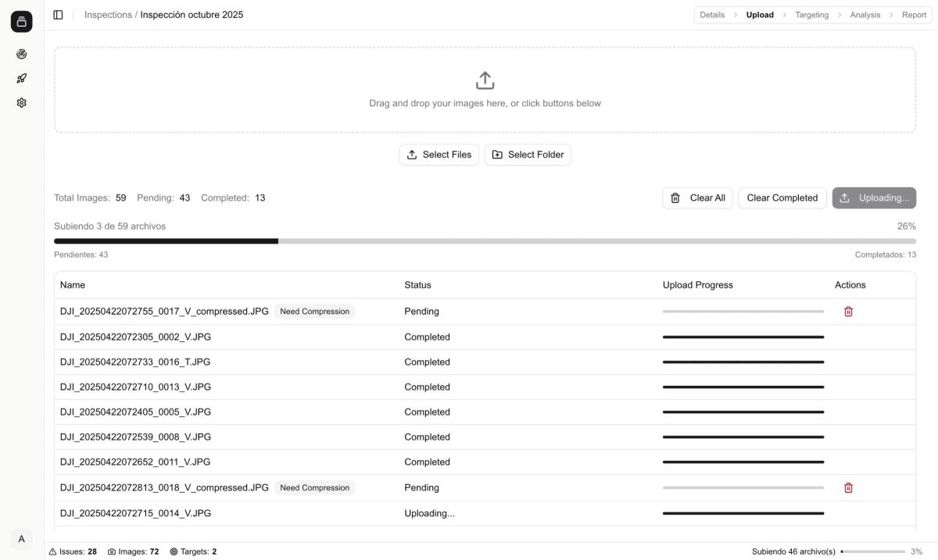Click the upload icon in drop zone

click(x=485, y=80)
